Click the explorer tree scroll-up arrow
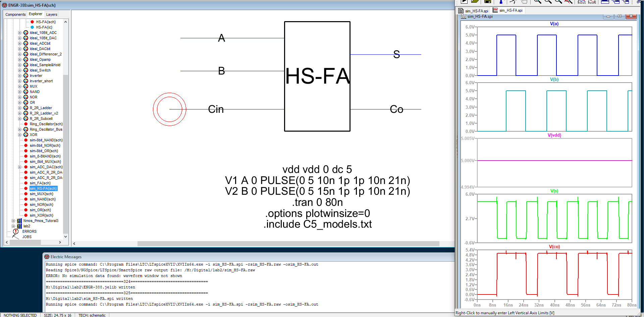The image size is (644, 317). [x=65, y=22]
